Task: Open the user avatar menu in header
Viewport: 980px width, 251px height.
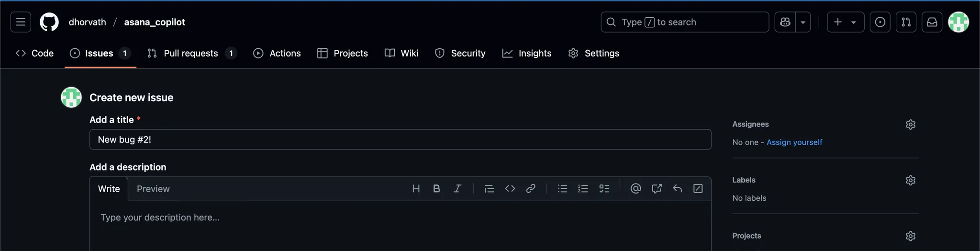Action: pyautogui.click(x=958, y=22)
